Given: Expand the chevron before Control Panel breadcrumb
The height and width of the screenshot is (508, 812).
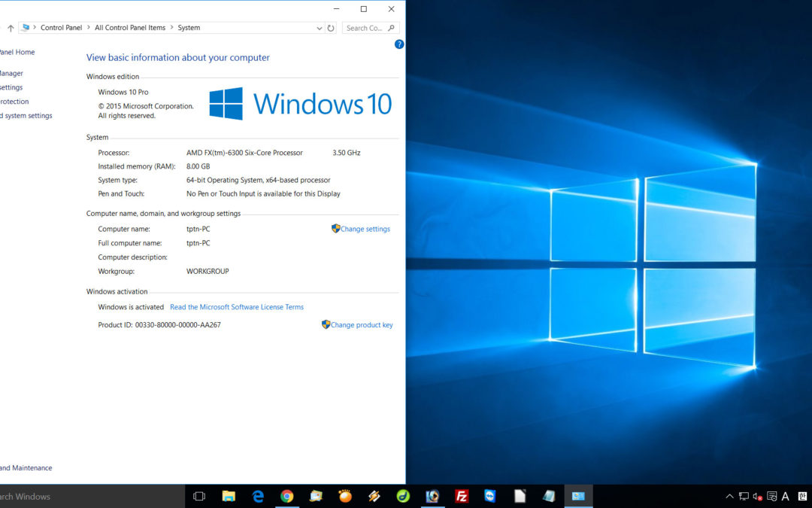Looking at the screenshot, I should click(35, 28).
